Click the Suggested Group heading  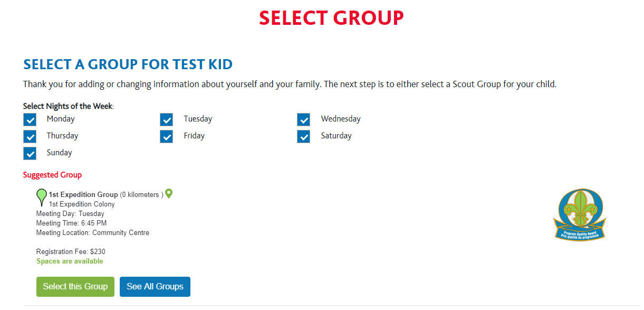[52, 175]
